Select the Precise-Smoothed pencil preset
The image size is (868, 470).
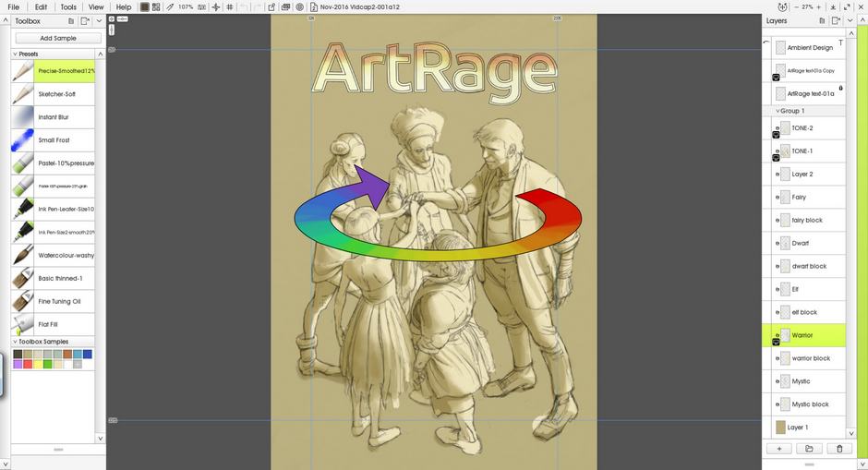point(54,71)
